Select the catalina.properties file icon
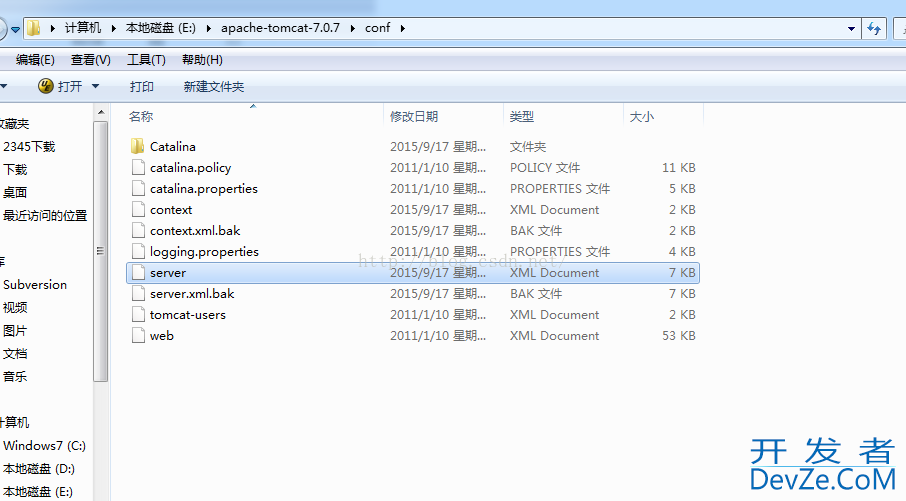This screenshot has width=906, height=501. coord(138,188)
